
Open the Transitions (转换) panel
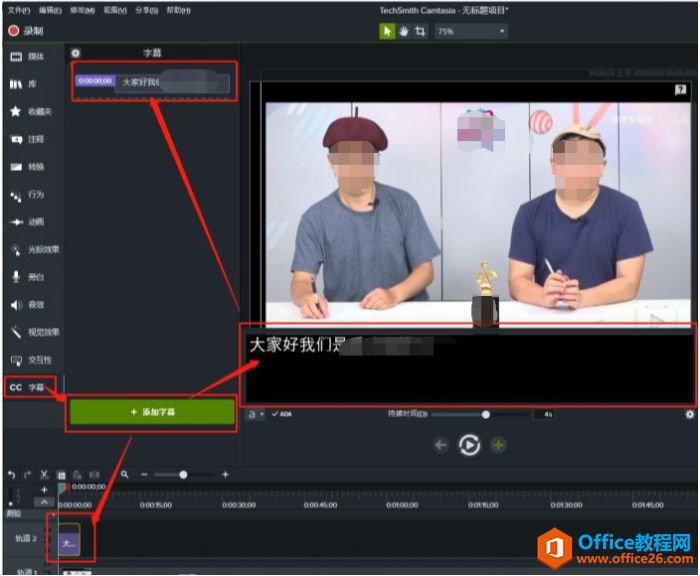tap(28, 167)
